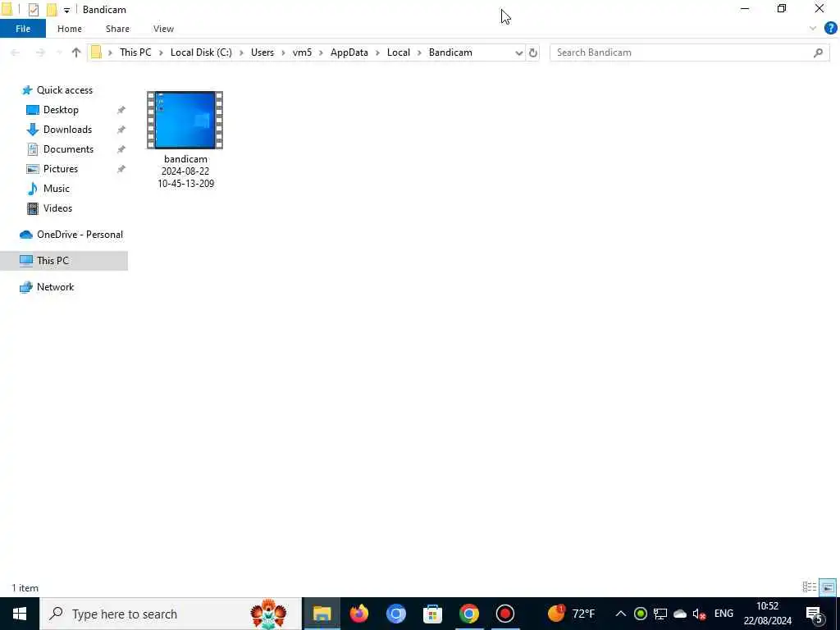Screen dimensions: 840x630
Task: Select OneDrive - Personal in sidebar
Action: (x=71, y=235)
